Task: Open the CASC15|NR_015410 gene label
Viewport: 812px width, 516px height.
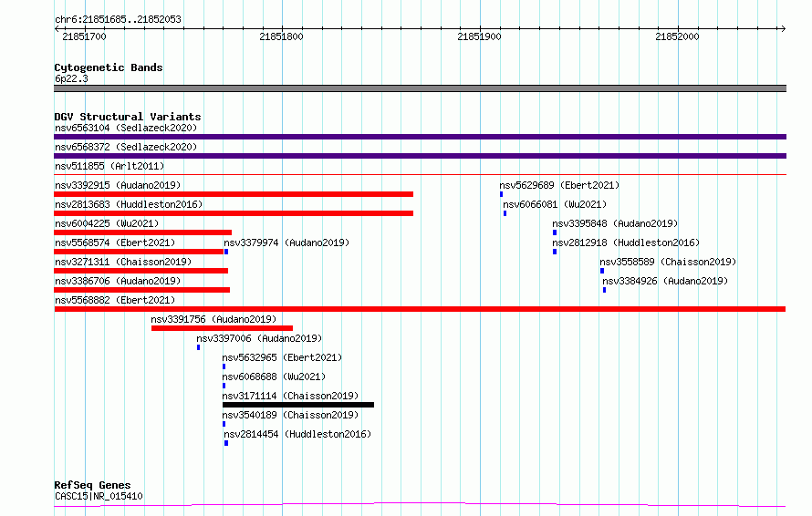Action: click(99, 496)
